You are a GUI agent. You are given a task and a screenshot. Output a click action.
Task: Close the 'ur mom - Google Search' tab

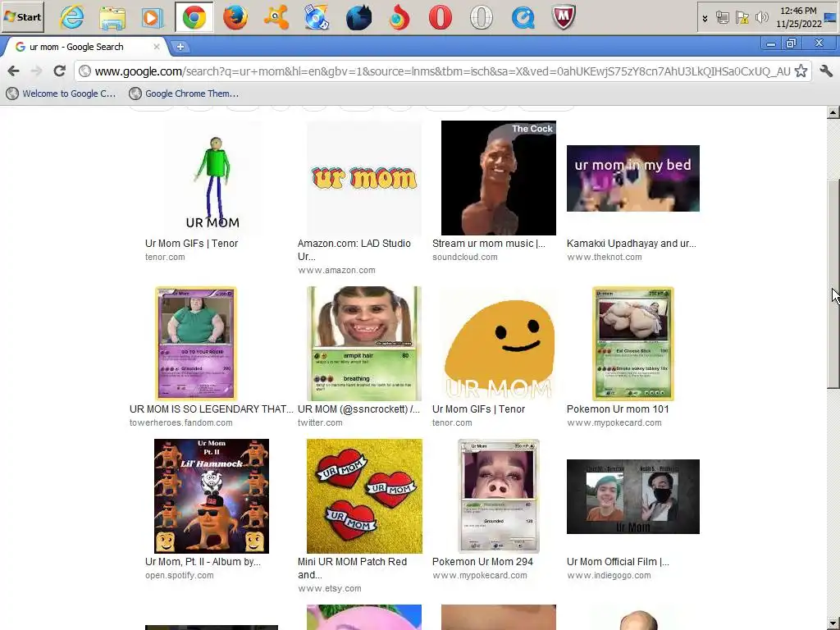click(157, 47)
